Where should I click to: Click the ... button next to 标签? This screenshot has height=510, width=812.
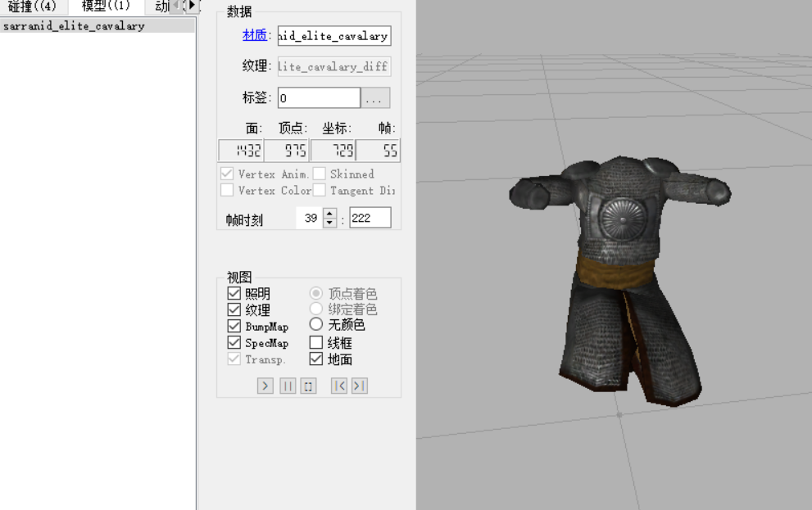(x=375, y=97)
